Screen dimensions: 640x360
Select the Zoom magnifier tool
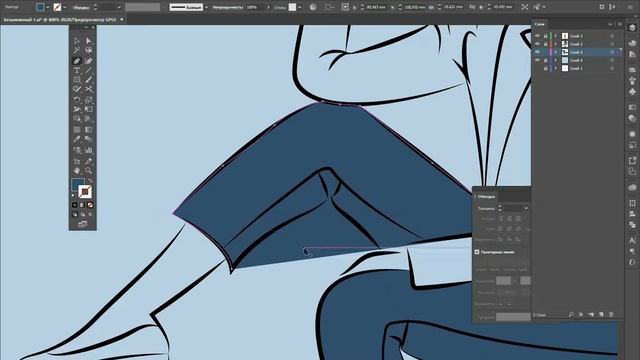click(x=89, y=171)
